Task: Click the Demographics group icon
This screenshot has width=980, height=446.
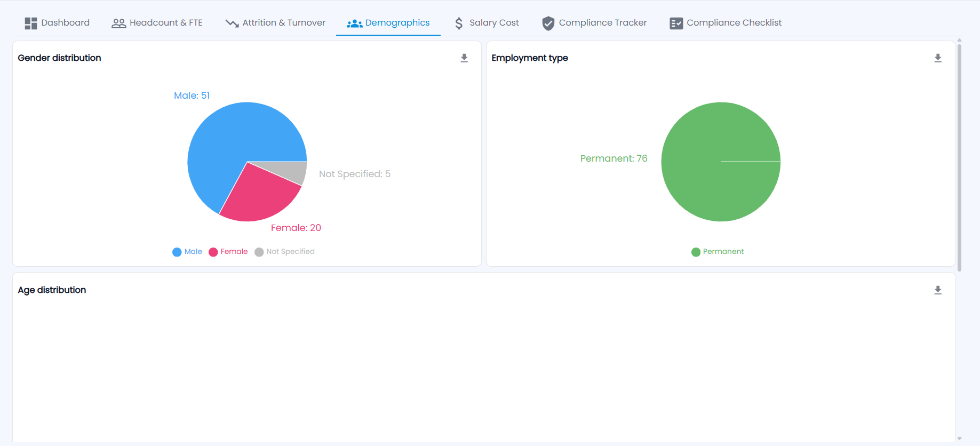Action: tap(355, 23)
